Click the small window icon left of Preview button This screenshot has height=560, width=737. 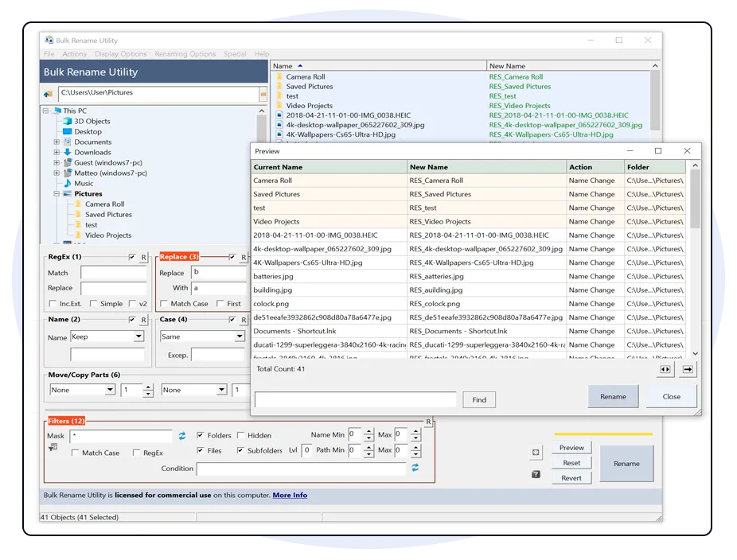pos(536,450)
